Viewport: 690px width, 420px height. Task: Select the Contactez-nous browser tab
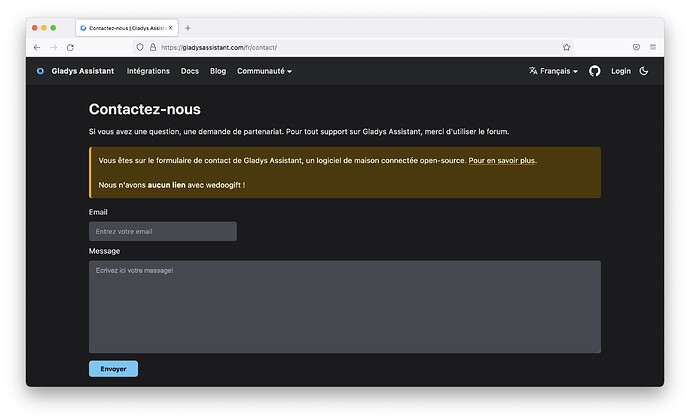point(127,28)
